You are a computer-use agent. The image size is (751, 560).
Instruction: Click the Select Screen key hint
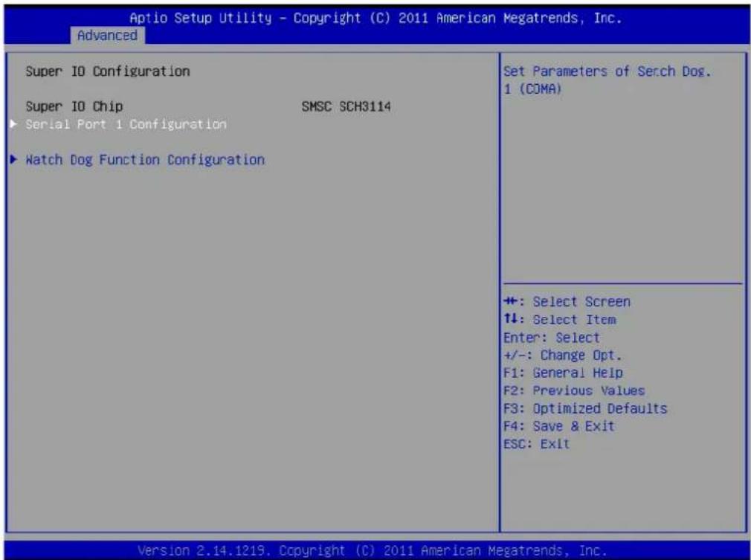coord(567,302)
